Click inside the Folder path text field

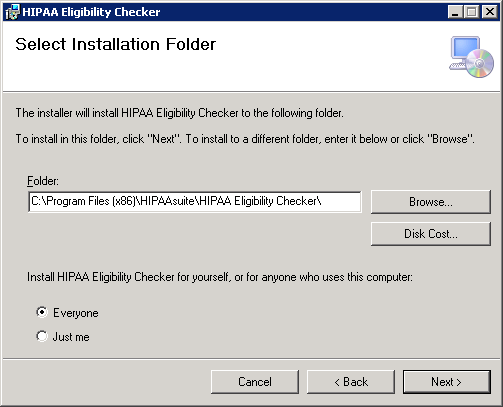coord(195,201)
